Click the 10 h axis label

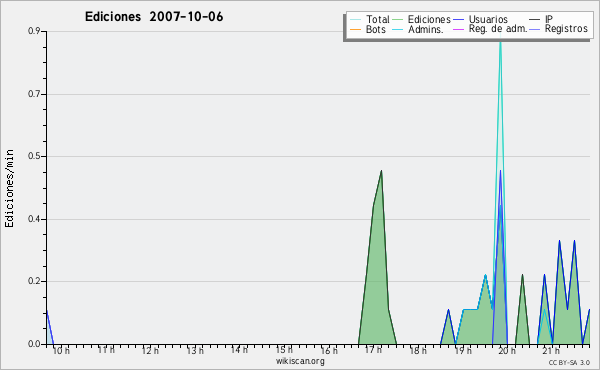click(x=61, y=350)
